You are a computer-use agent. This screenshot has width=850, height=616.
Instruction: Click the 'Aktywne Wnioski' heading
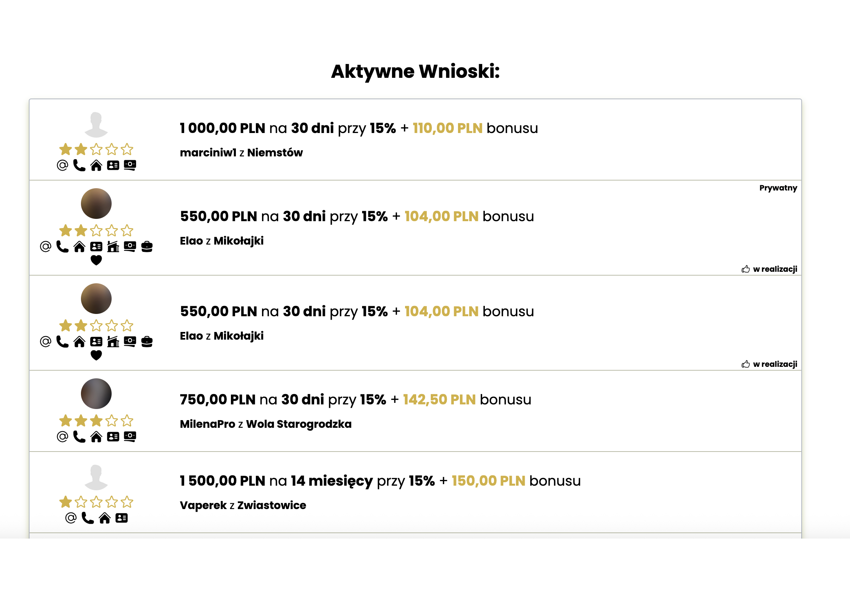pyautogui.click(x=415, y=71)
